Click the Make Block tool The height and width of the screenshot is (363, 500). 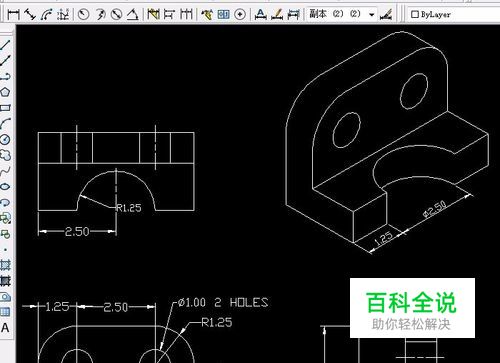tap(5, 234)
